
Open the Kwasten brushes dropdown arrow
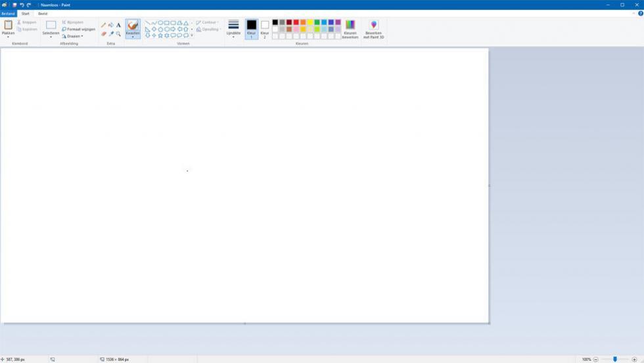click(133, 37)
